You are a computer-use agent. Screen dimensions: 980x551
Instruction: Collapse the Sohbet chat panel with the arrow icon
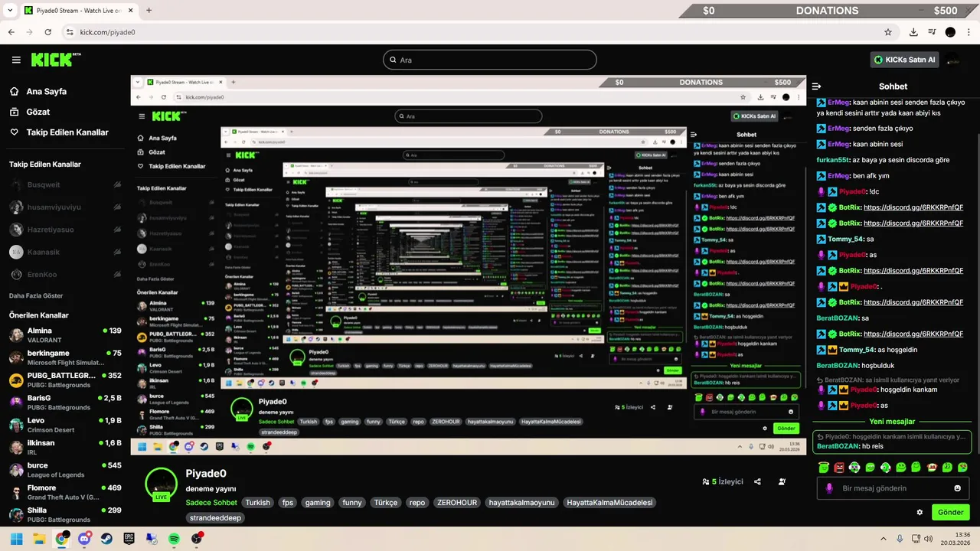(817, 86)
